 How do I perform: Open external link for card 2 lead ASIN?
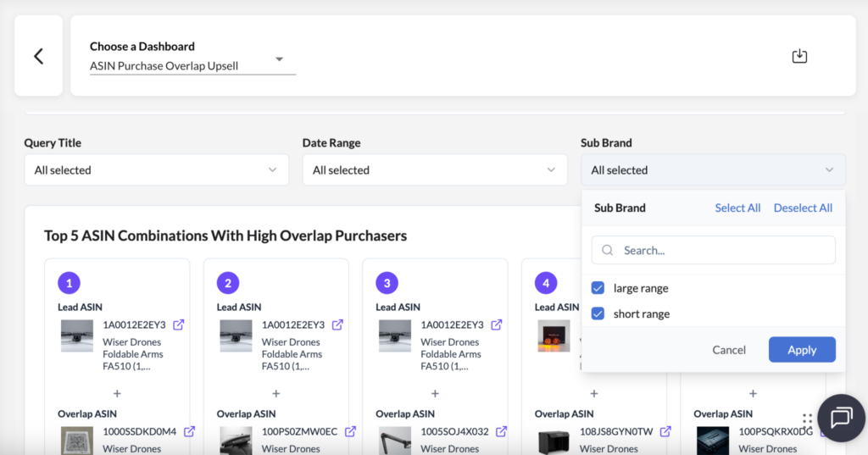click(x=337, y=325)
